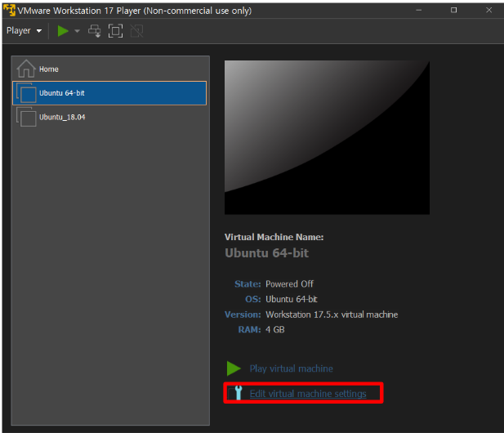This screenshot has height=433, width=504.
Task: Click the green power-on play toolbar button
Action: 63,31
